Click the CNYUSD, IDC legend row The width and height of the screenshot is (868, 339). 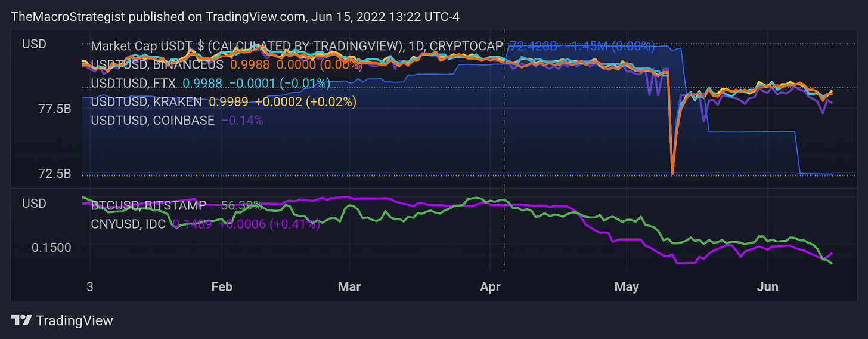click(x=206, y=224)
